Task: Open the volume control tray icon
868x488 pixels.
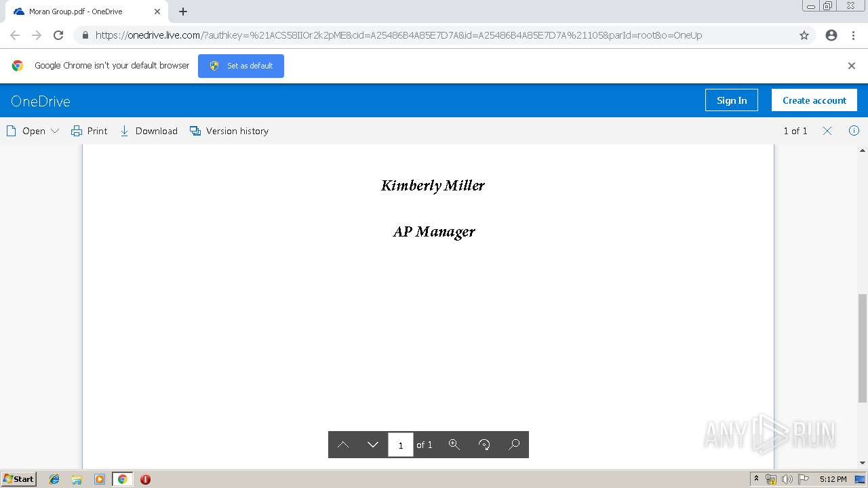Action: click(x=787, y=479)
